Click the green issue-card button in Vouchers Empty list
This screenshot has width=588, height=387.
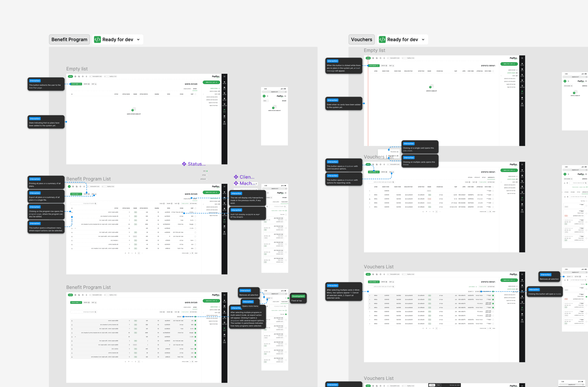point(374,66)
